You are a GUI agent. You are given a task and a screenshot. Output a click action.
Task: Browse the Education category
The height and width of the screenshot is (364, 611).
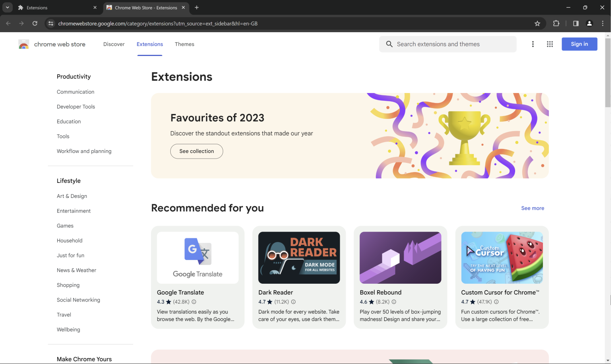click(x=69, y=122)
